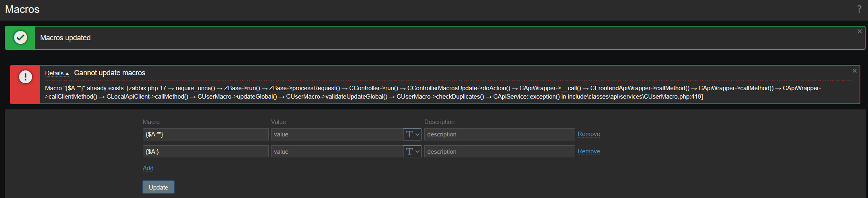Open value type dropdown for macro {$A:""}
Viewport: 868px width, 198px height.
[412, 134]
